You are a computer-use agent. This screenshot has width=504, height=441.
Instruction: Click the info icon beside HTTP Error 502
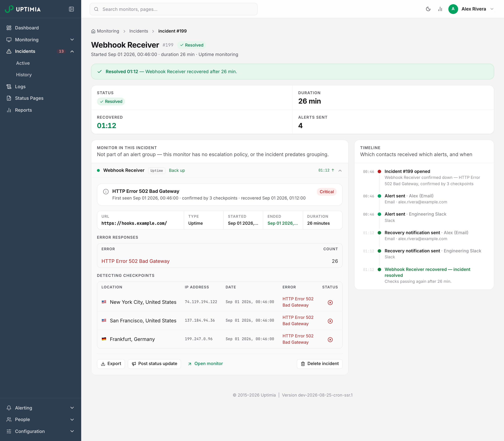point(106,192)
